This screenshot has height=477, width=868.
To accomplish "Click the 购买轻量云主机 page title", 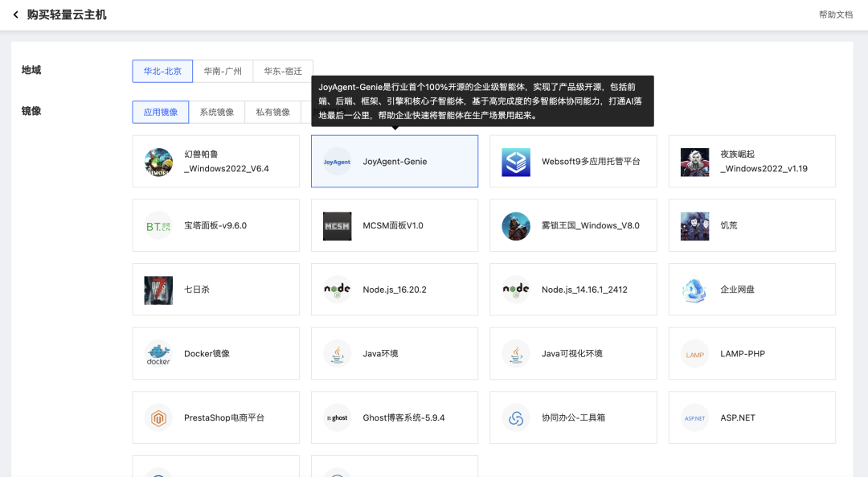I will 67,15.
